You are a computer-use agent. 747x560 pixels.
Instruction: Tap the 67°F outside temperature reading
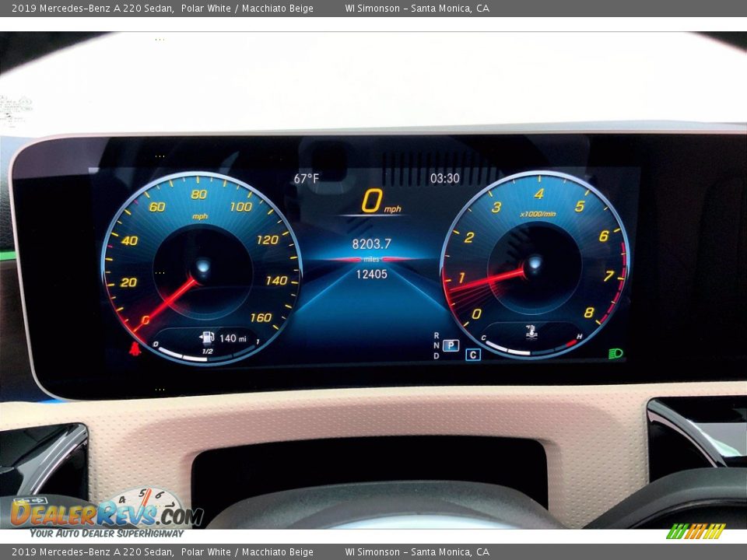307,179
